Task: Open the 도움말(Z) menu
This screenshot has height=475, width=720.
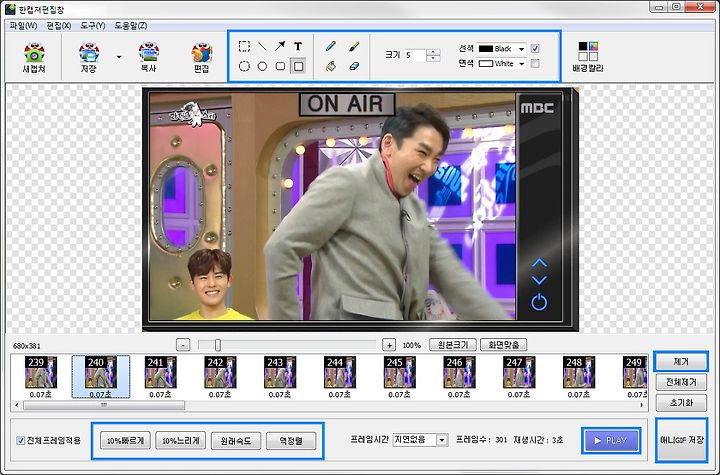Action: tap(131, 26)
